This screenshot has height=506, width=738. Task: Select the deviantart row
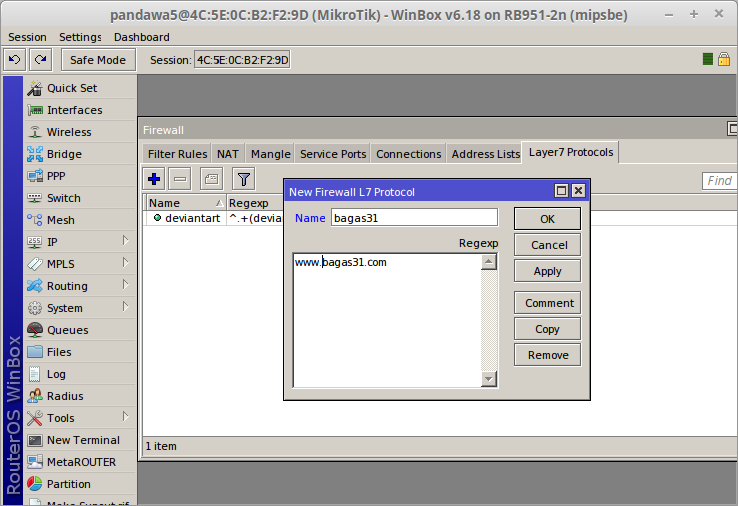tap(214, 218)
